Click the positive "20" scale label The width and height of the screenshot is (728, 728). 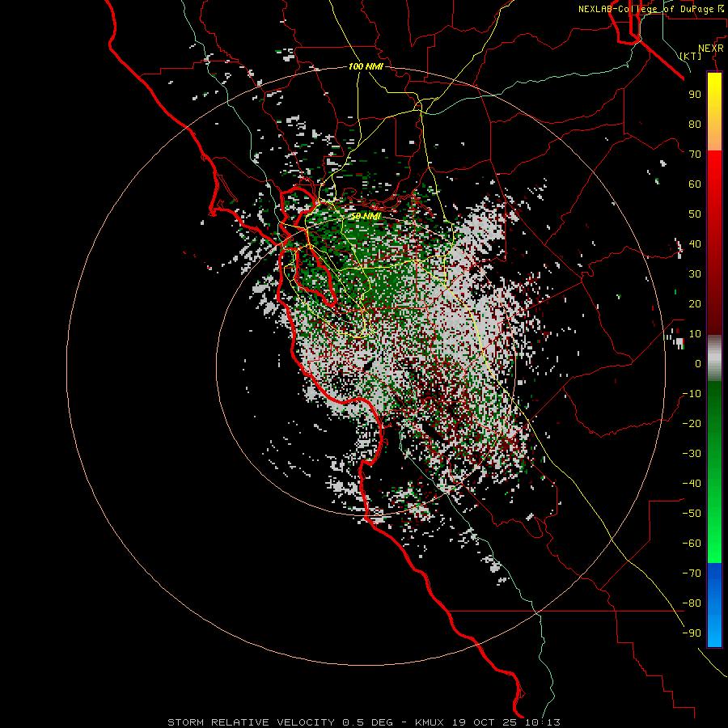click(695, 303)
